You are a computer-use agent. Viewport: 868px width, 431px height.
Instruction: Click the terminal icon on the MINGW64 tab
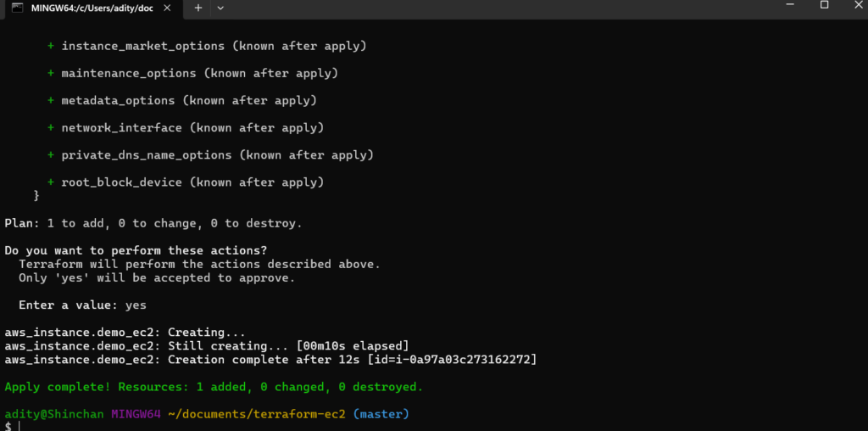[x=15, y=8]
